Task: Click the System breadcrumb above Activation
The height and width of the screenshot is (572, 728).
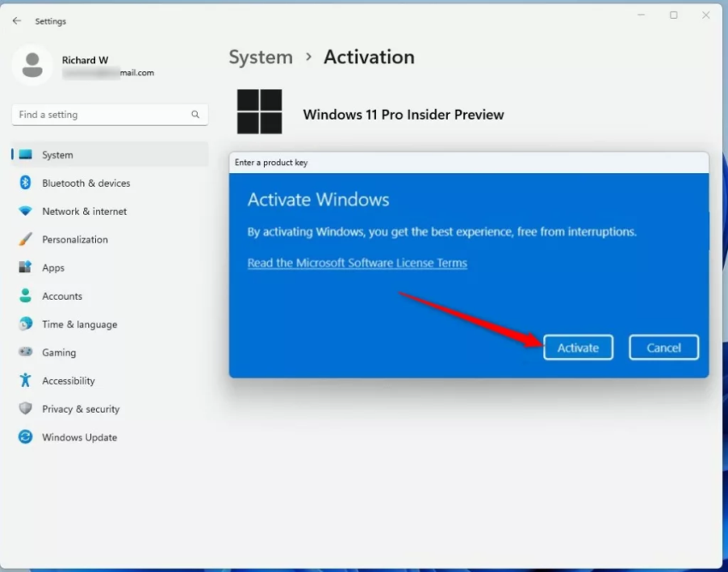Action: coord(260,57)
